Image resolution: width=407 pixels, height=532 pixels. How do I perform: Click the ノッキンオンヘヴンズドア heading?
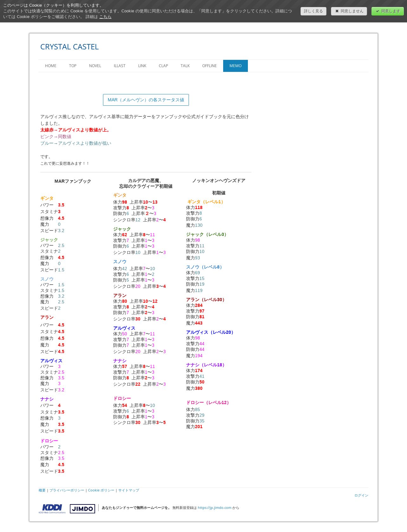219,180
